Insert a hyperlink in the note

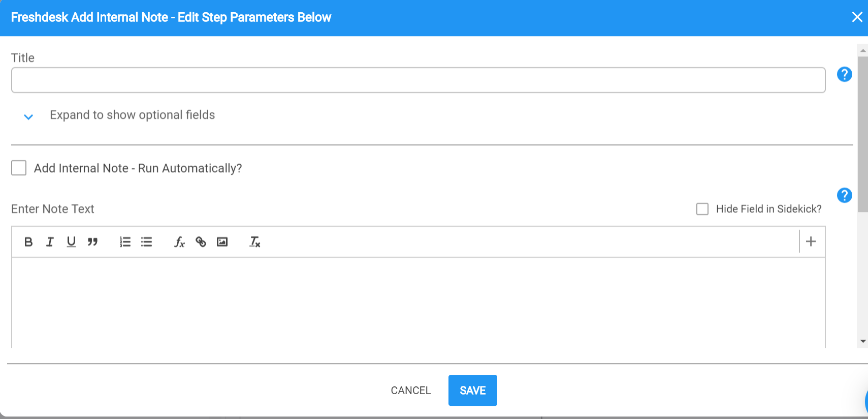pos(201,242)
